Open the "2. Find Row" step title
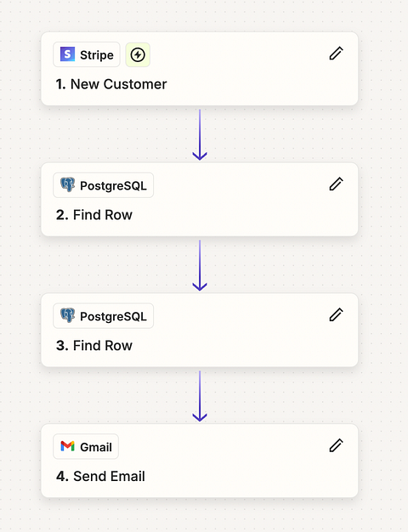Screen dimensions: 408x532 click(x=94, y=215)
